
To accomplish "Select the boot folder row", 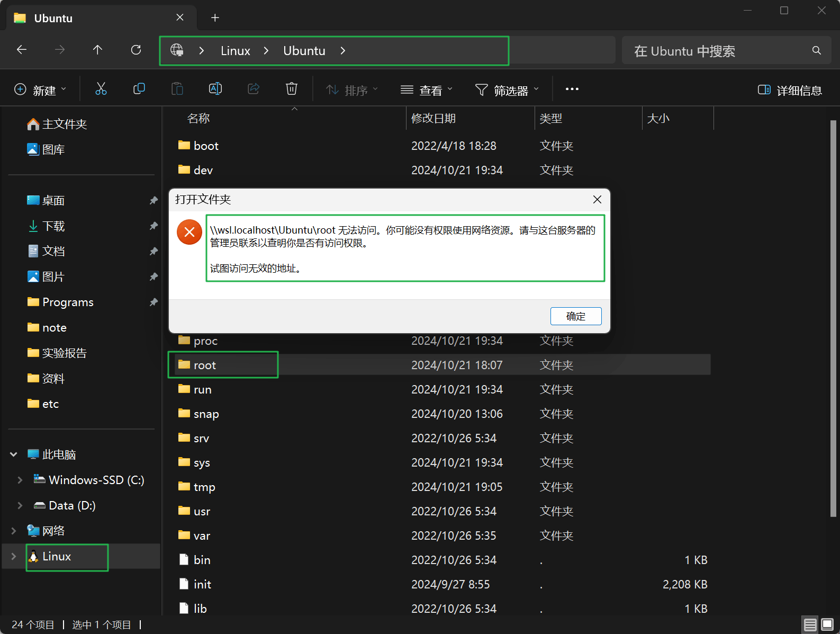I will [442, 146].
